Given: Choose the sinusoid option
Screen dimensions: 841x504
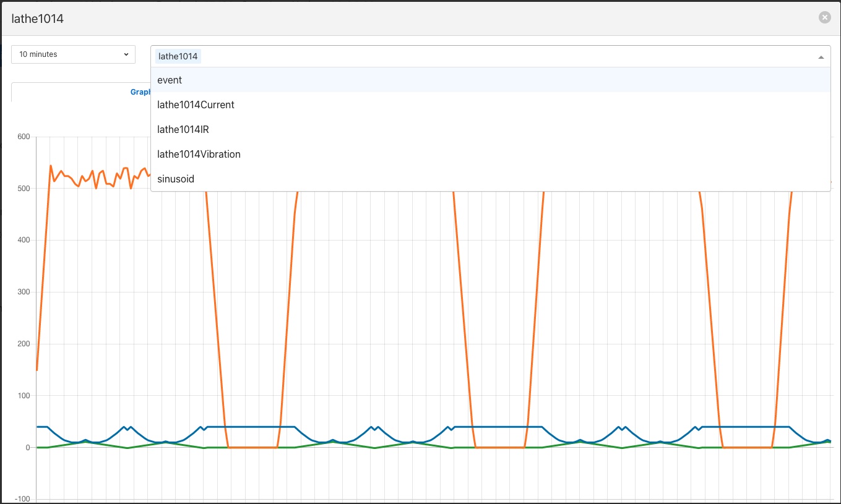Looking at the screenshot, I should point(176,179).
